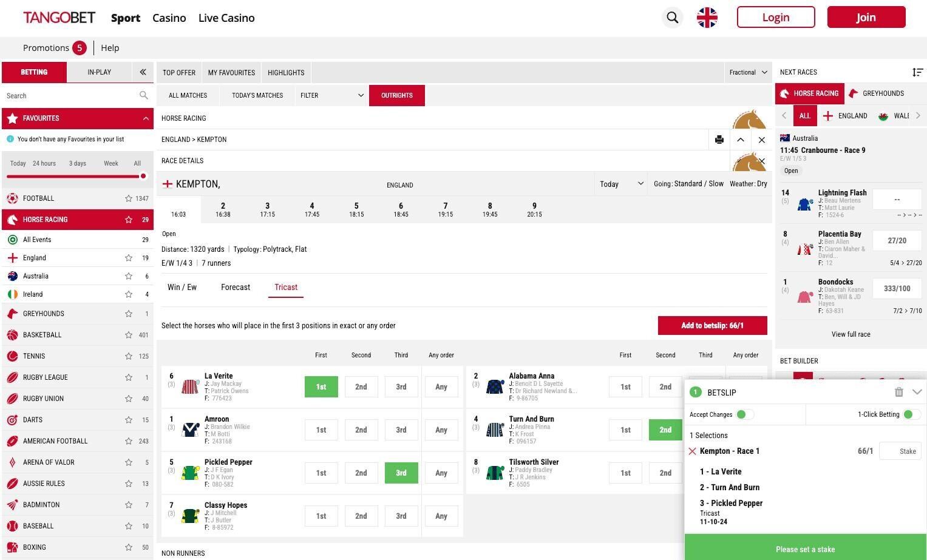The width and height of the screenshot is (927, 560).
Task: Toggle 1-Click Betting switch
Action: [x=912, y=414]
